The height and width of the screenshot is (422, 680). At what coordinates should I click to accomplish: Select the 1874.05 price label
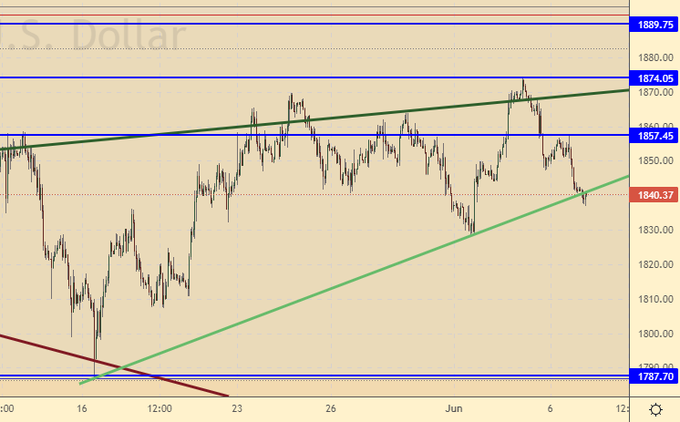[x=655, y=78]
